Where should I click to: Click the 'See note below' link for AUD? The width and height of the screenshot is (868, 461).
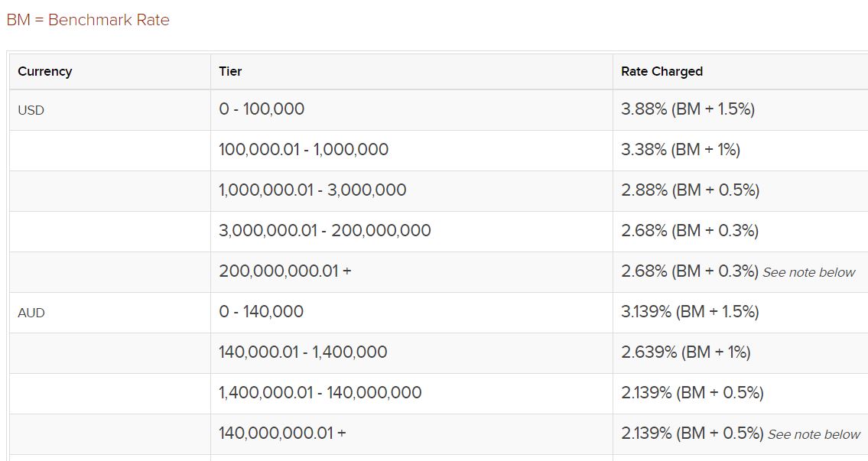(813, 434)
